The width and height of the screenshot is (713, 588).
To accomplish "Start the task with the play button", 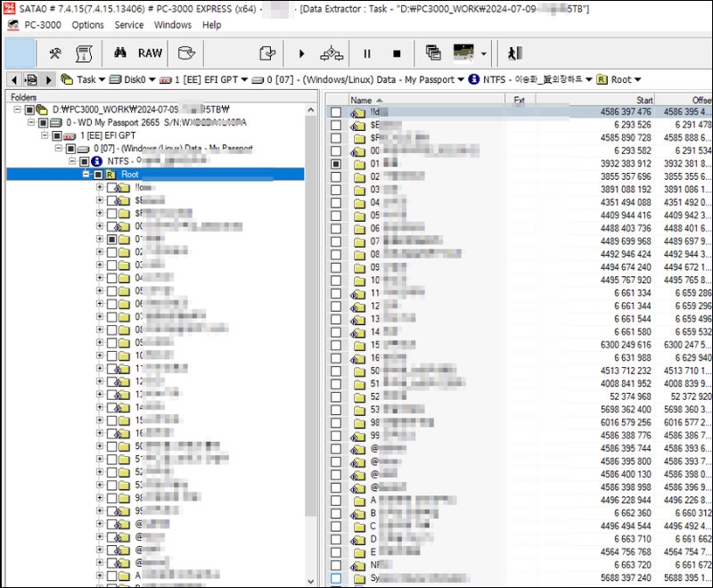I will point(301,53).
